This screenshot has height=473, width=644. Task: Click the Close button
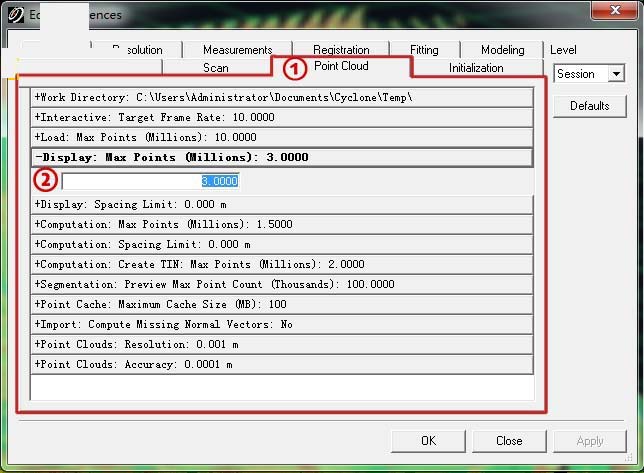tap(509, 441)
